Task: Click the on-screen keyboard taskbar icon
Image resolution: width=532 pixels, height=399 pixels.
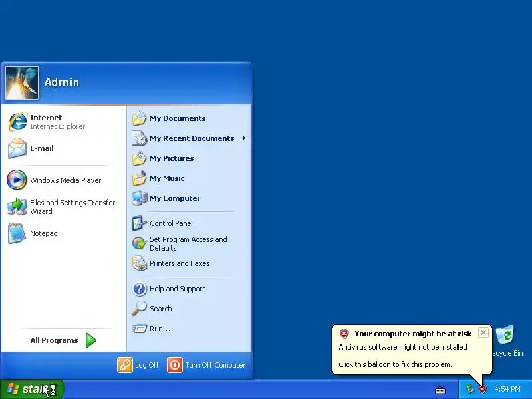Action: tap(440, 390)
